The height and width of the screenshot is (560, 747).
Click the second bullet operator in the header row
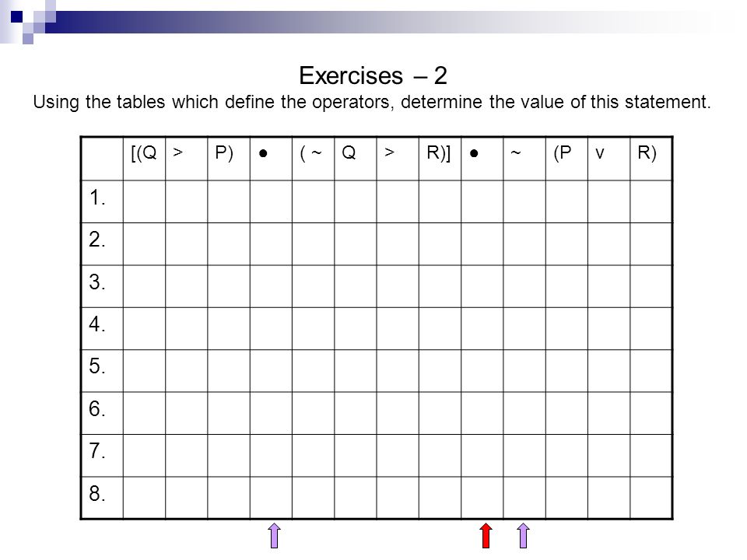click(x=482, y=159)
